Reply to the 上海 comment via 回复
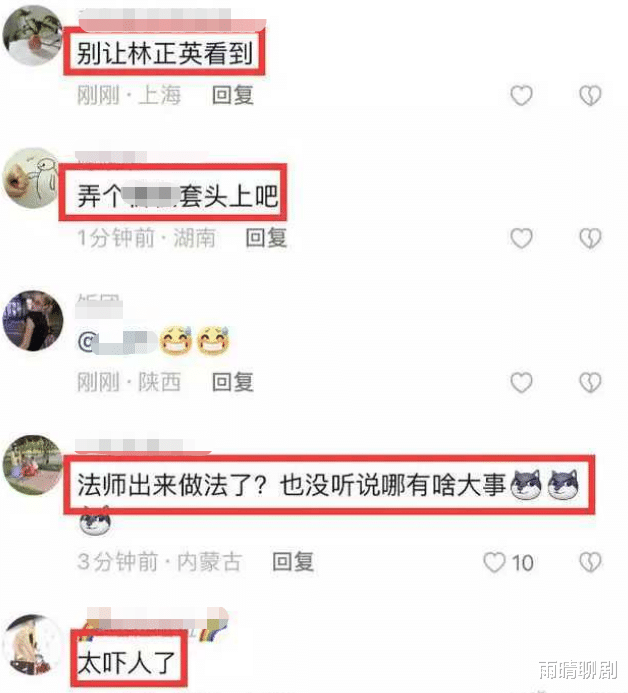The height and width of the screenshot is (693, 628). 232,95
